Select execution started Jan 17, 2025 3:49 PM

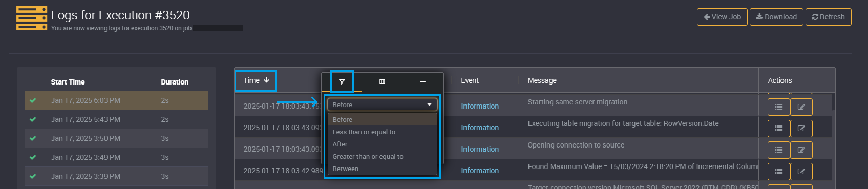[116, 157]
